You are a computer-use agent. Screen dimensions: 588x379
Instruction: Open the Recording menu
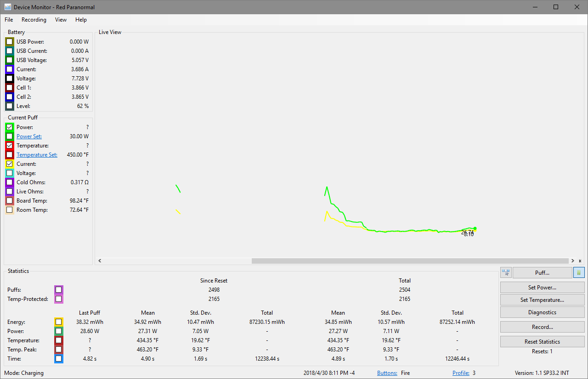point(34,20)
